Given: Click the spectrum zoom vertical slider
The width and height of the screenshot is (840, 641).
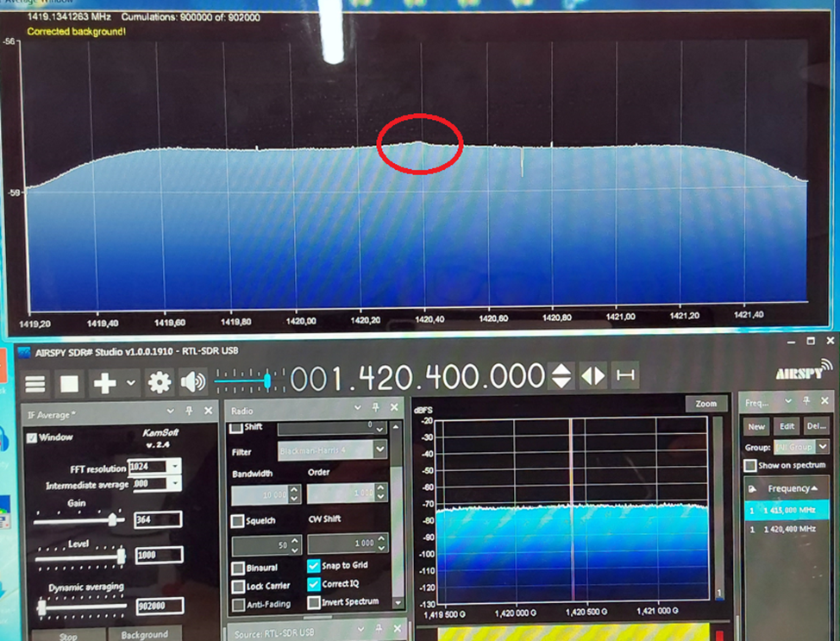Looking at the screenshot, I should pyautogui.click(x=719, y=507).
